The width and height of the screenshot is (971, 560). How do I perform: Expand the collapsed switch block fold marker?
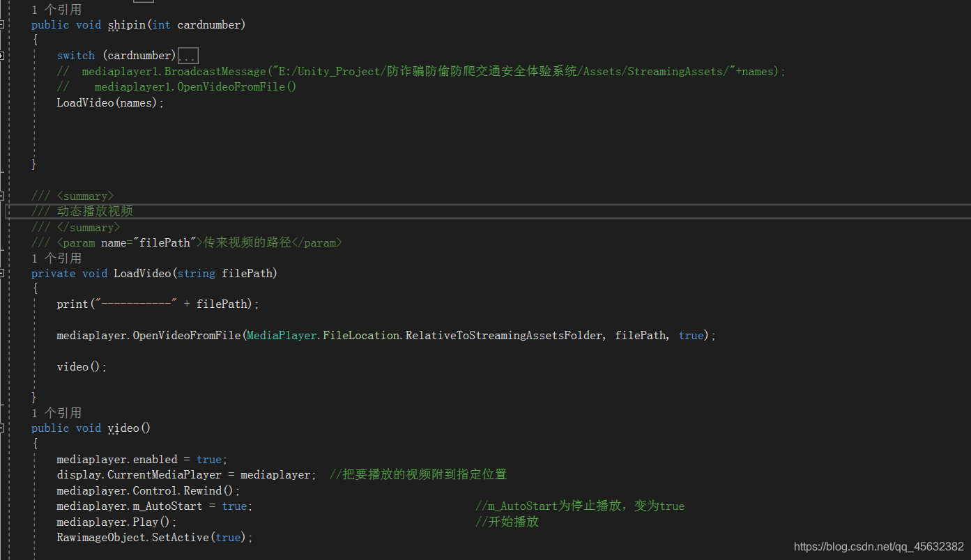2,55
